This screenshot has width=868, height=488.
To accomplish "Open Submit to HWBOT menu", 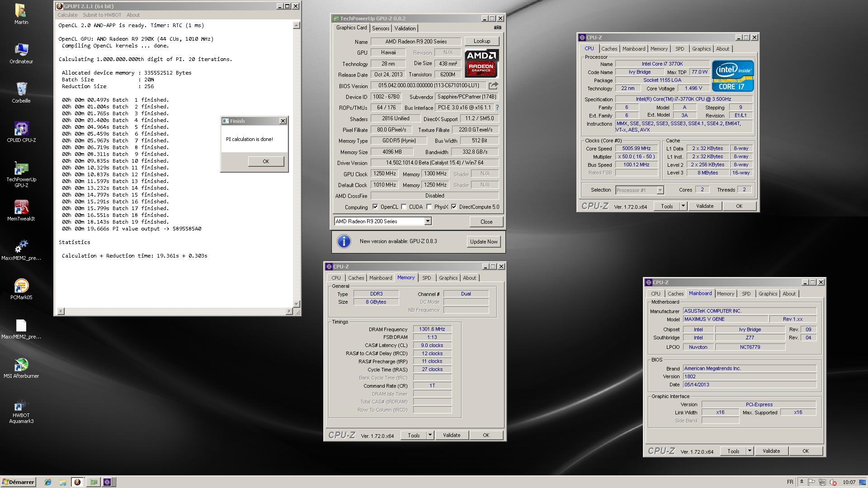I will pyautogui.click(x=102, y=15).
